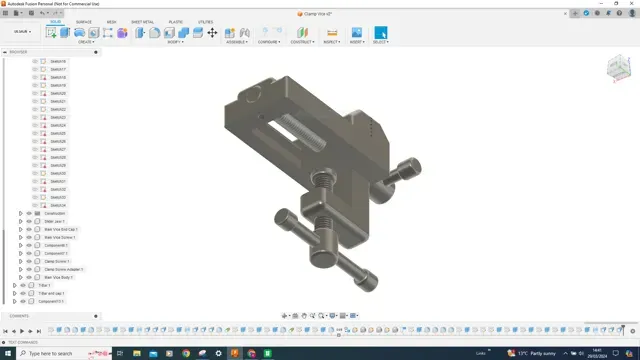Select the Hole tool

(x=93, y=33)
